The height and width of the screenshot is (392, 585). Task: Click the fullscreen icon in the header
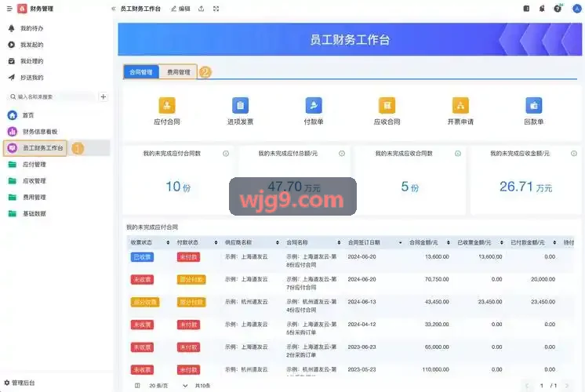[216, 9]
